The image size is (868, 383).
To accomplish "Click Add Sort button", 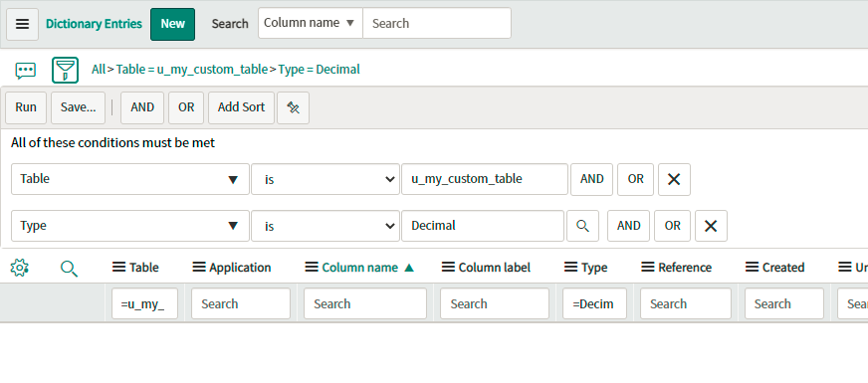I will 241,107.
